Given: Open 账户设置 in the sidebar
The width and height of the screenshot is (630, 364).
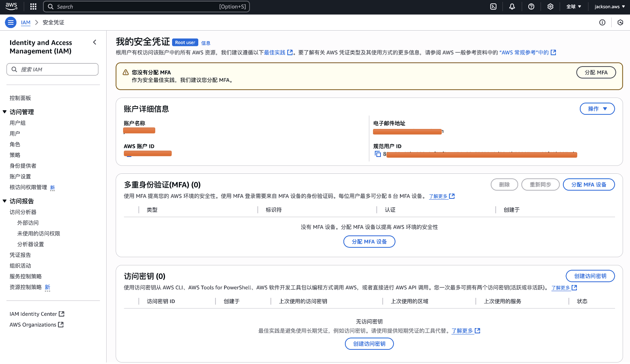Looking at the screenshot, I should (x=20, y=176).
